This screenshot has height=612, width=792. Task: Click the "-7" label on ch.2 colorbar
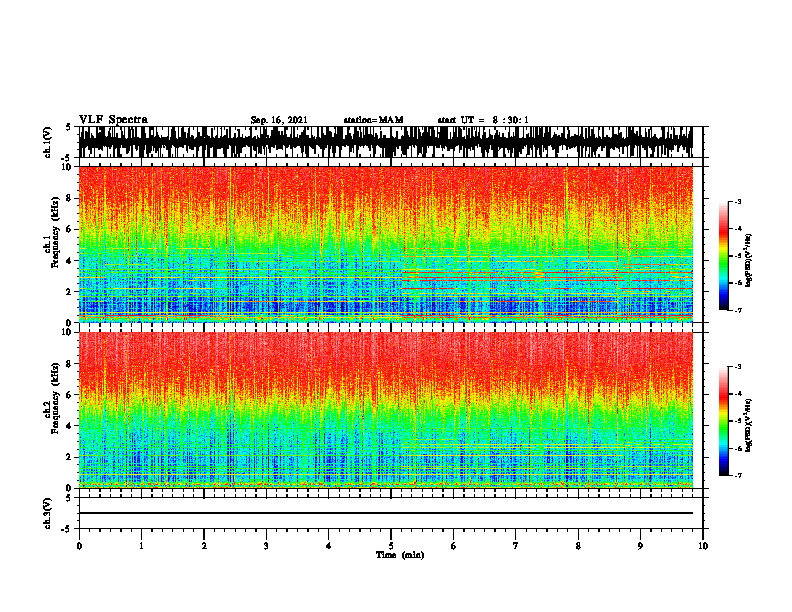point(737,475)
